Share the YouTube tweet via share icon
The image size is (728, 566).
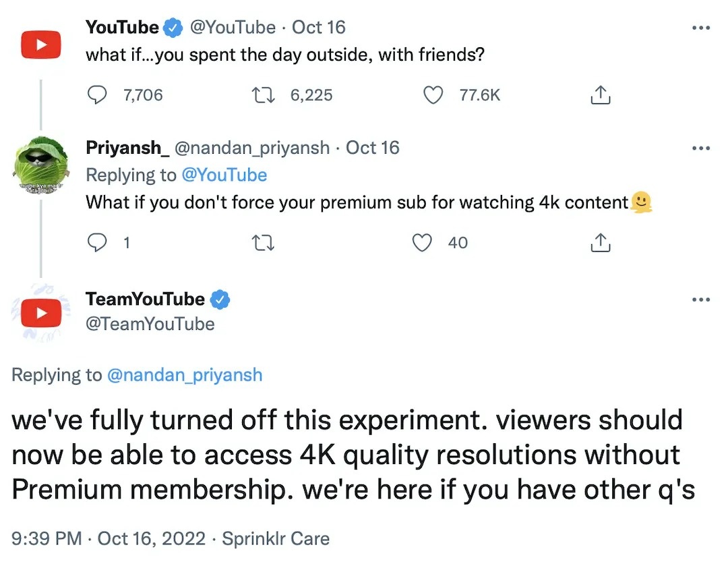(x=600, y=96)
